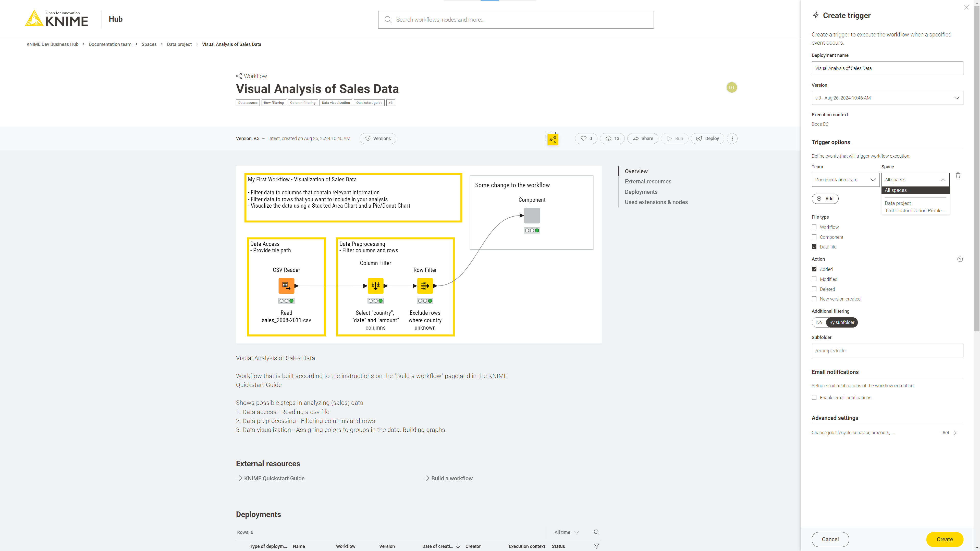Click the filter icon in deployments table
This screenshot has height=551, width=980.
point(596,546)
